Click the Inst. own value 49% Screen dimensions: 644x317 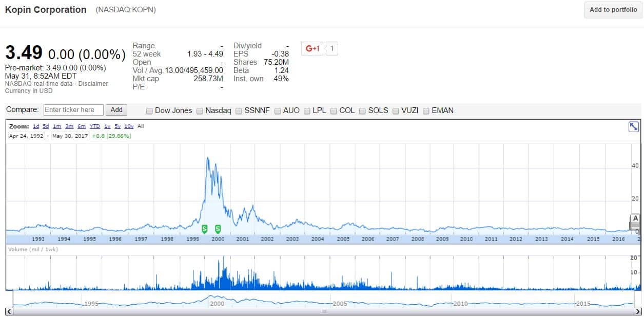tap(282, 79)
